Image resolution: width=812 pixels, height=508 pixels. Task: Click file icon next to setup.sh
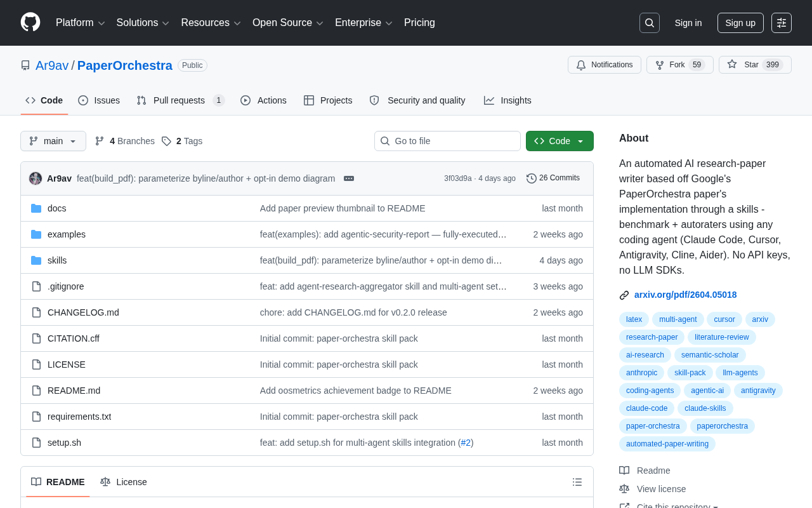click(x=36, y=443)
